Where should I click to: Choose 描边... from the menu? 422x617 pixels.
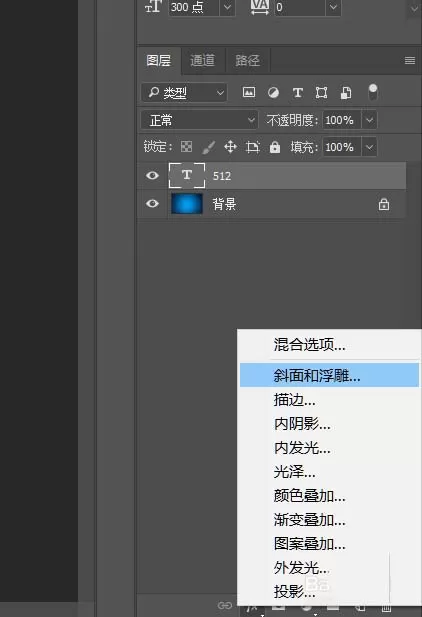(x=329, y=400)
